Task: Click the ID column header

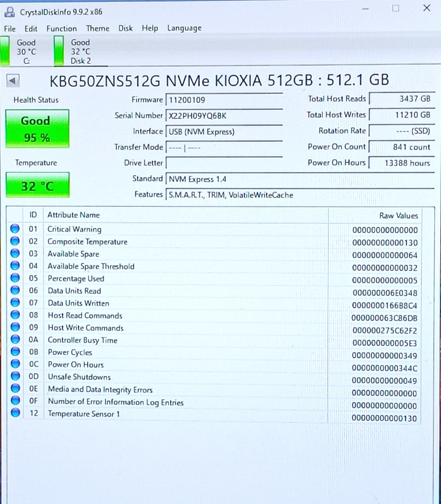Action: pyautogui.click(x=33, y=215)
